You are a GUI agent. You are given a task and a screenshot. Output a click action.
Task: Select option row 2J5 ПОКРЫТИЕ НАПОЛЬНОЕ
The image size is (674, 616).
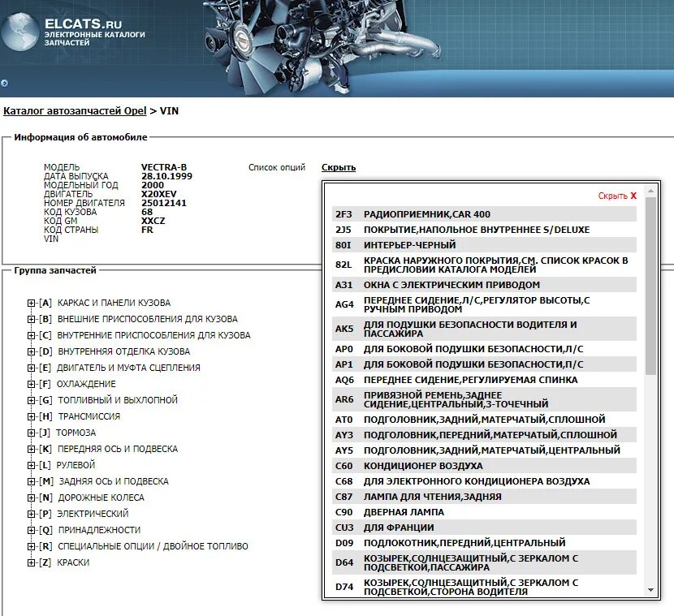(485, 230)
